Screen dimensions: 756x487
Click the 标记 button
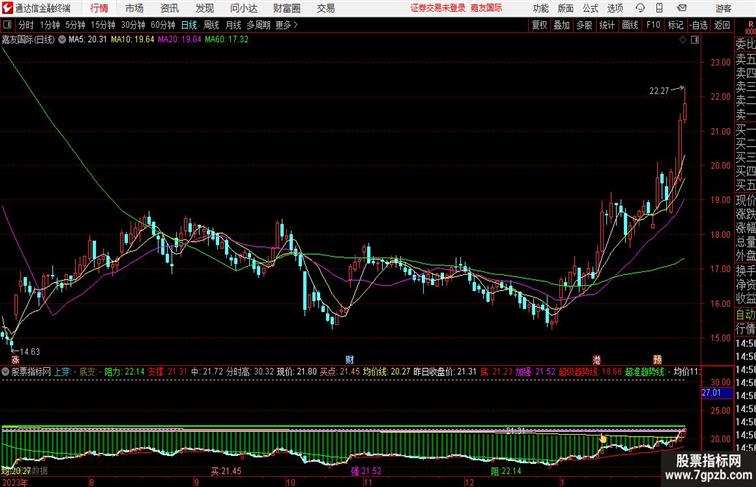point(675,25)
